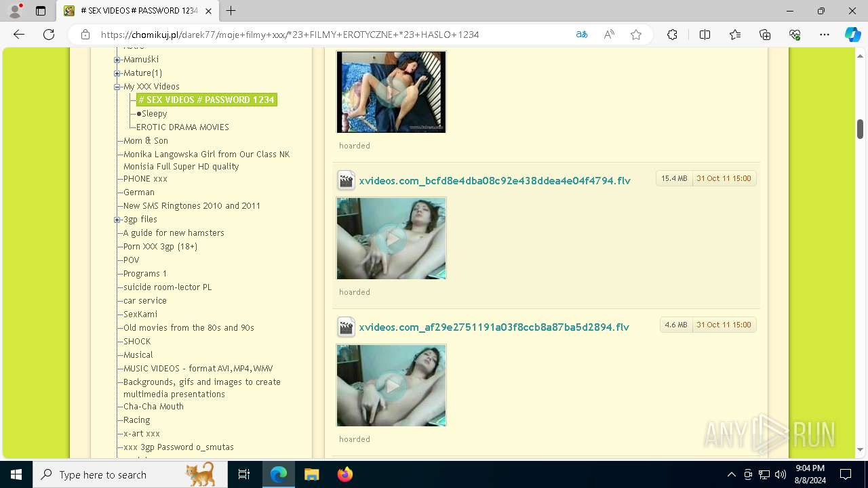Open MUSIC VIDEOS format AVI,MP4,WMV folder

tap(198, 368)
